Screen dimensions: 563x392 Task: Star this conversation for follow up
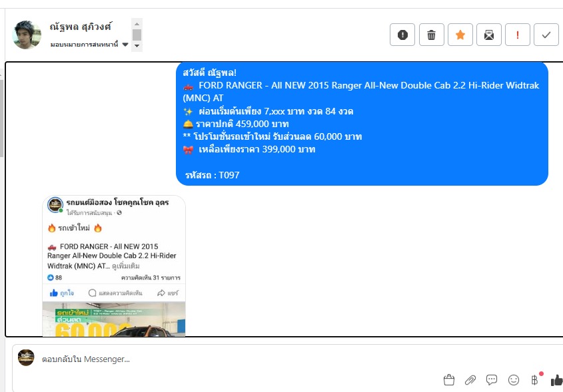[x=460, y=35]
